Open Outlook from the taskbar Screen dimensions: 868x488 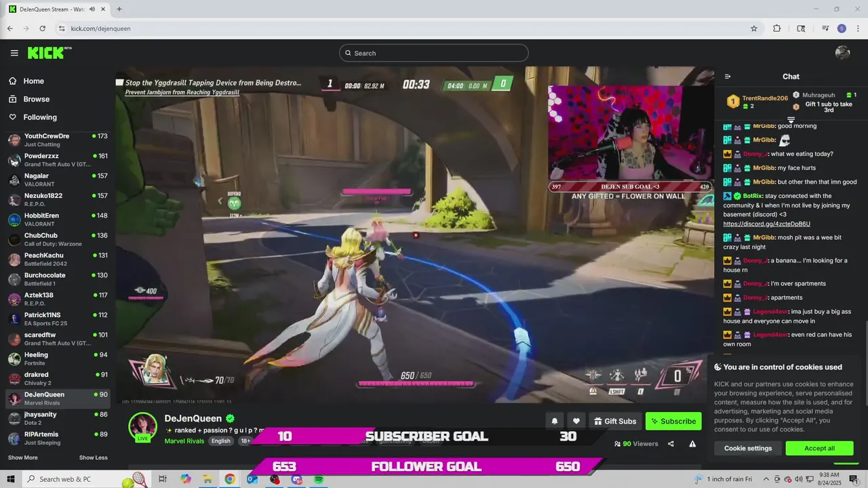click(x=252, y=479)
